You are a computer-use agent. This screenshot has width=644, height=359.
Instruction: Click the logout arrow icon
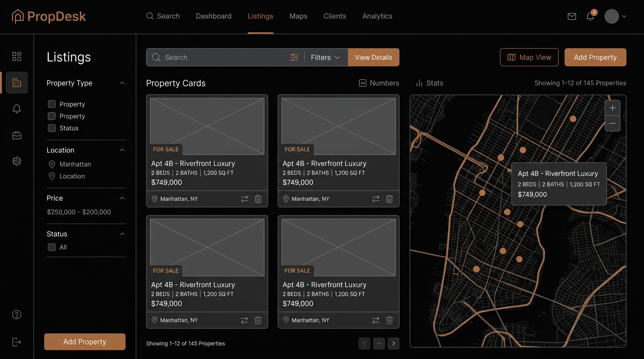click(x=17, y=342)
